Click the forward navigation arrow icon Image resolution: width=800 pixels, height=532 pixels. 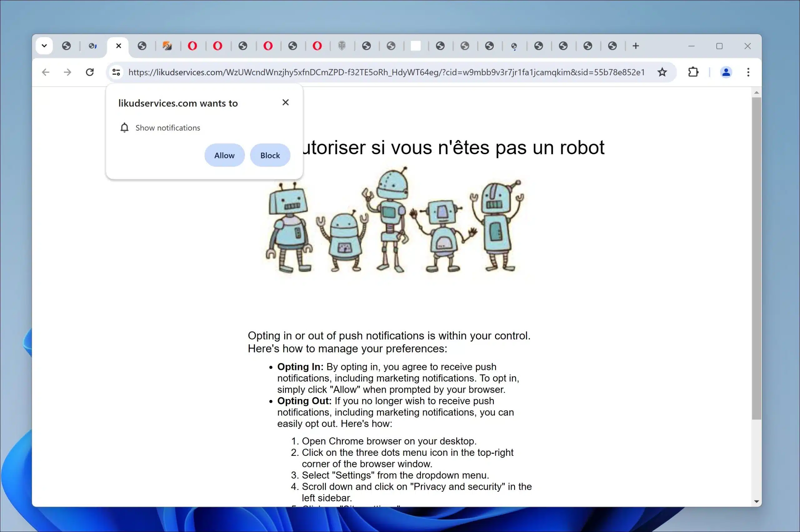(68, 72)
